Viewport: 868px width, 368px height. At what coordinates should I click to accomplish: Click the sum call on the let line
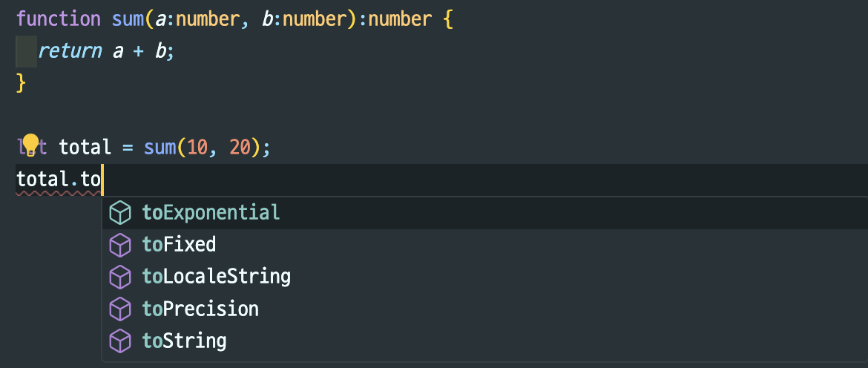160,147
